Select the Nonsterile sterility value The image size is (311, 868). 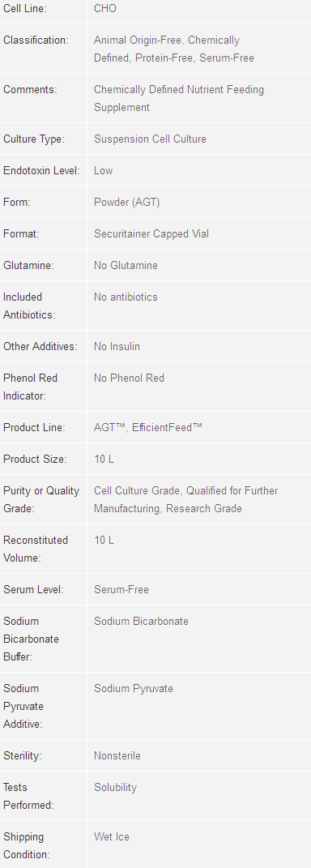pyautogui.click(x=117, y=755)
